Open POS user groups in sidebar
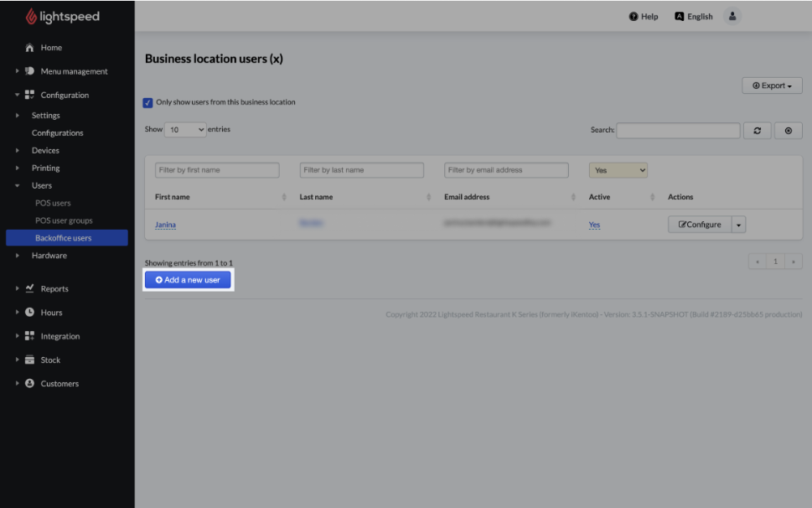 tap(64, 220)
